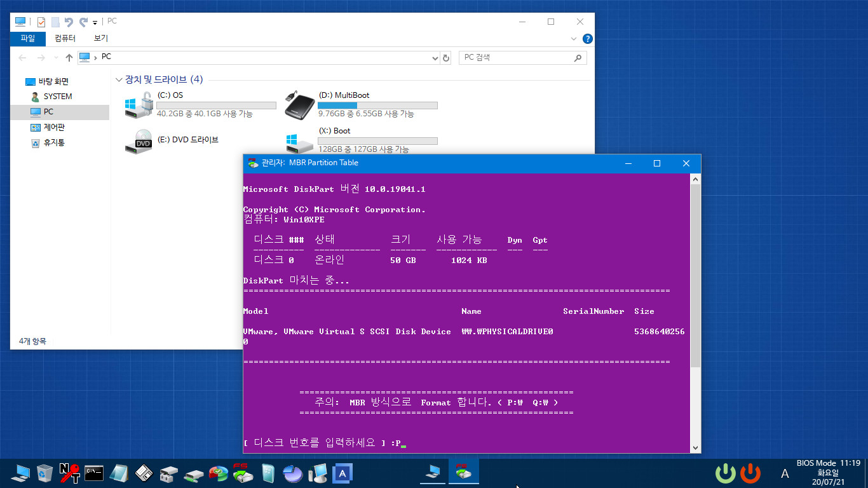Go back with the Explorer back arrow
The image size is (868, 488).
(23, 58)
